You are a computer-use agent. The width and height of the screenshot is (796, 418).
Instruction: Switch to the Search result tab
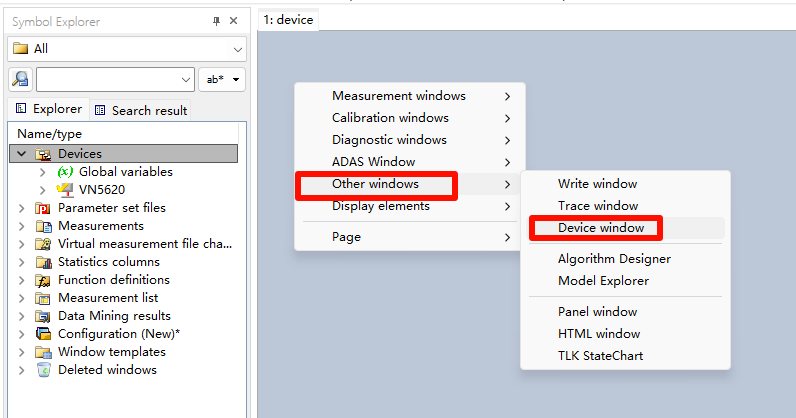tap(141, 110)
